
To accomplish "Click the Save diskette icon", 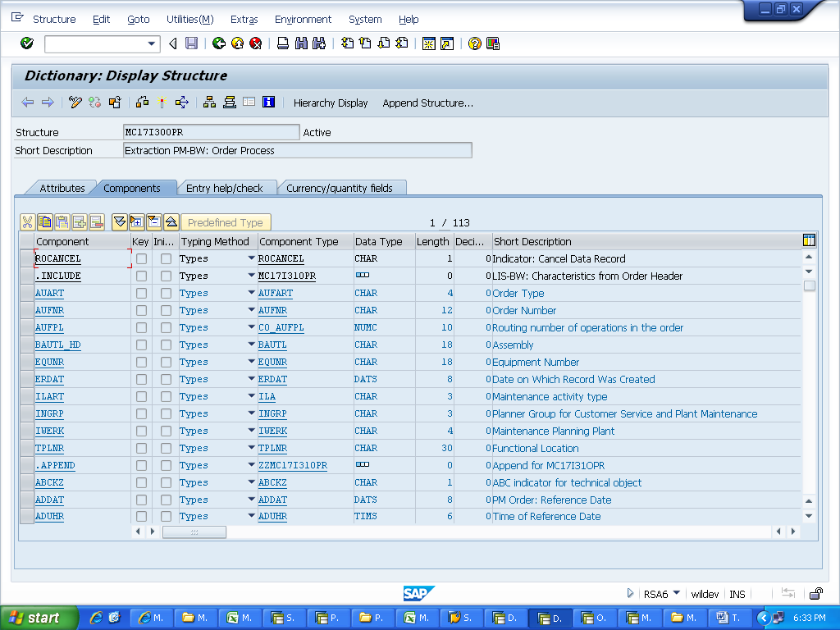I will click(191, 43).
